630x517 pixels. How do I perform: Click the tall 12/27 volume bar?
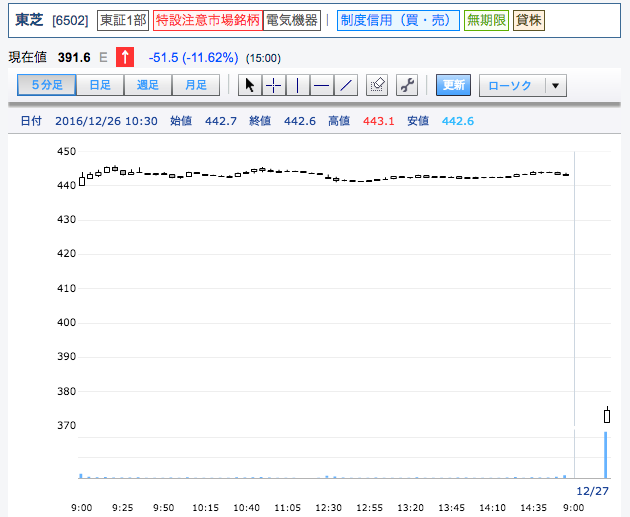pyautogui.click(x=606, y=455)
